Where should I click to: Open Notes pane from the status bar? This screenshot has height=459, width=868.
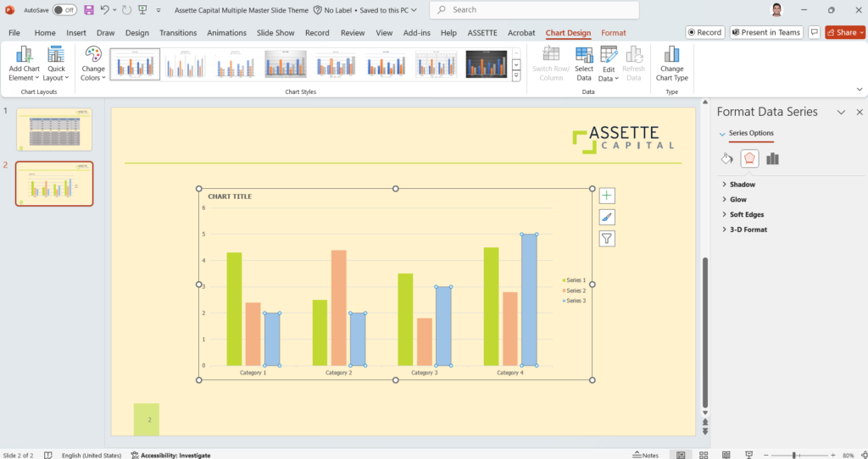[x=645, y=455]
